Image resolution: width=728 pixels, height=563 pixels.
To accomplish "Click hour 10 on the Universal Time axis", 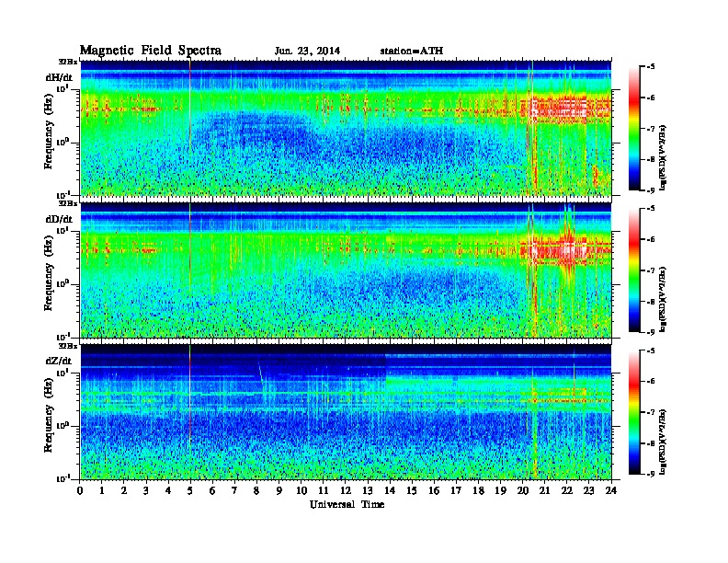I will [x=301, y=490].
